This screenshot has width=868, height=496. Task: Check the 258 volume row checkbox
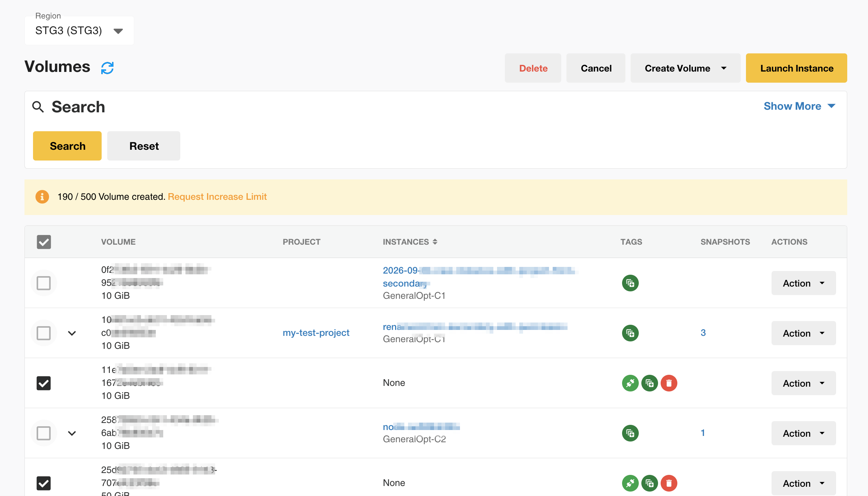point(44,433)
